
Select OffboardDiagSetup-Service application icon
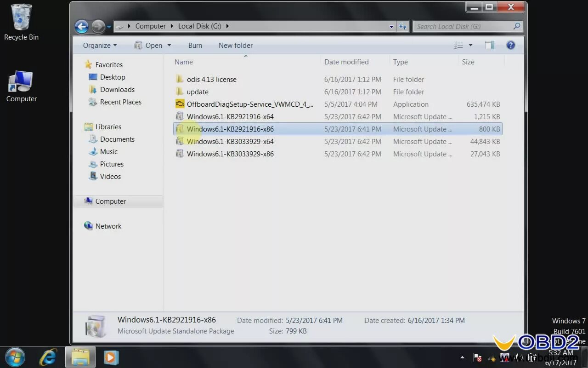pos(180,104)
